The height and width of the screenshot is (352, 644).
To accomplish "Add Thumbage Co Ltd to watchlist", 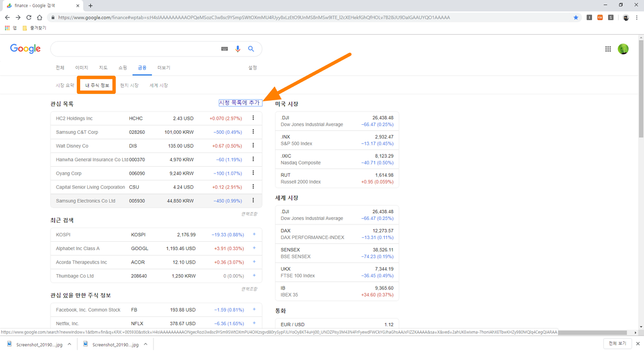I will [x=254, y=275].
